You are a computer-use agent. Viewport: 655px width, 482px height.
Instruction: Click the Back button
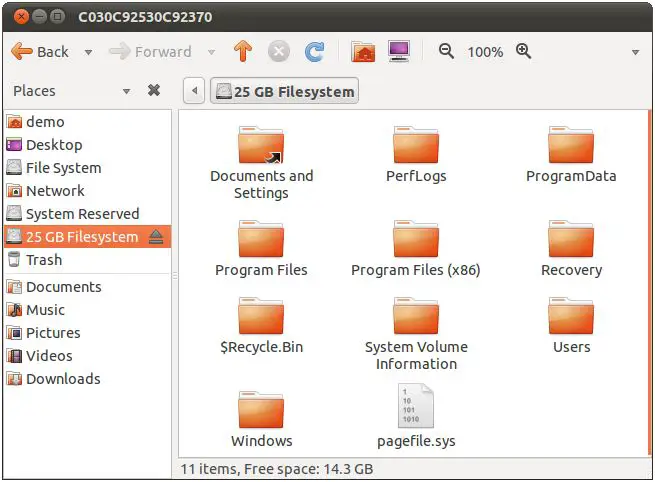[x=41, y=51]
